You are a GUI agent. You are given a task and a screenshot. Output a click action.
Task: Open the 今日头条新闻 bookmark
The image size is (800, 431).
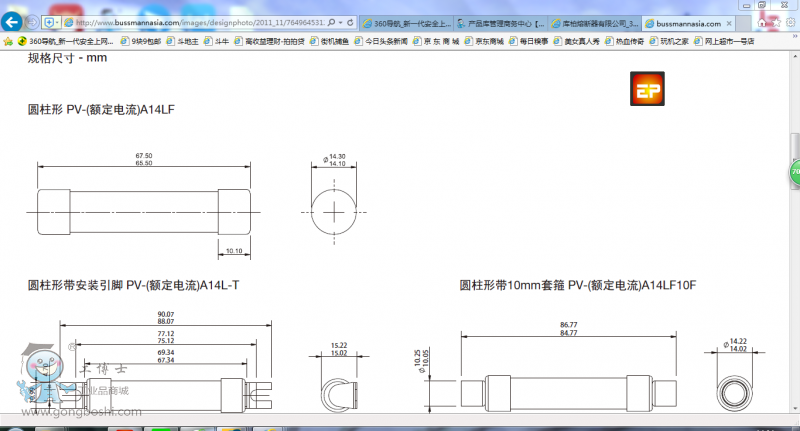coord(381,42)
